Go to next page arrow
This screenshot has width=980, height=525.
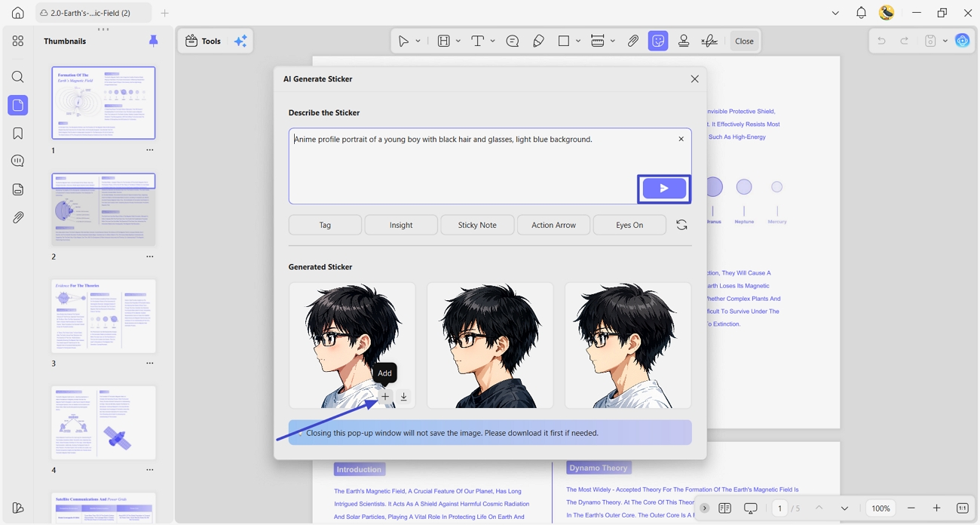pyautogui.click(x=844, y=508)
